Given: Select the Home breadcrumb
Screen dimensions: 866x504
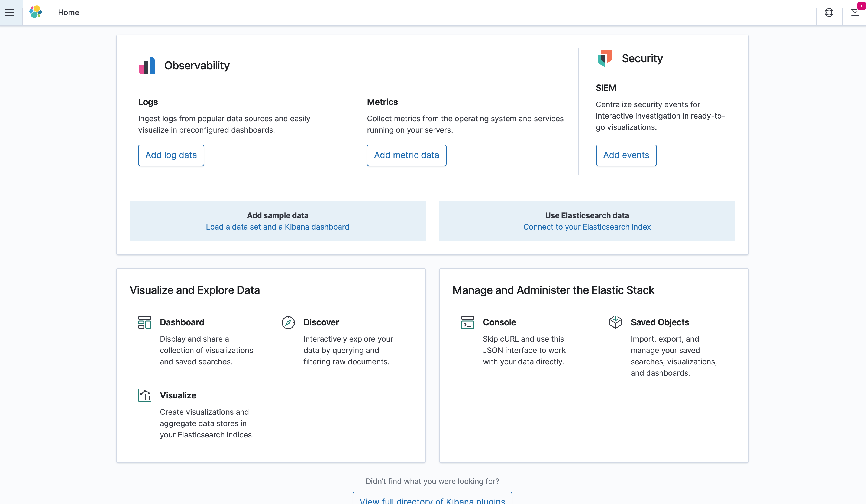Looking at the screenshot, I should click(x=68, y=13).
